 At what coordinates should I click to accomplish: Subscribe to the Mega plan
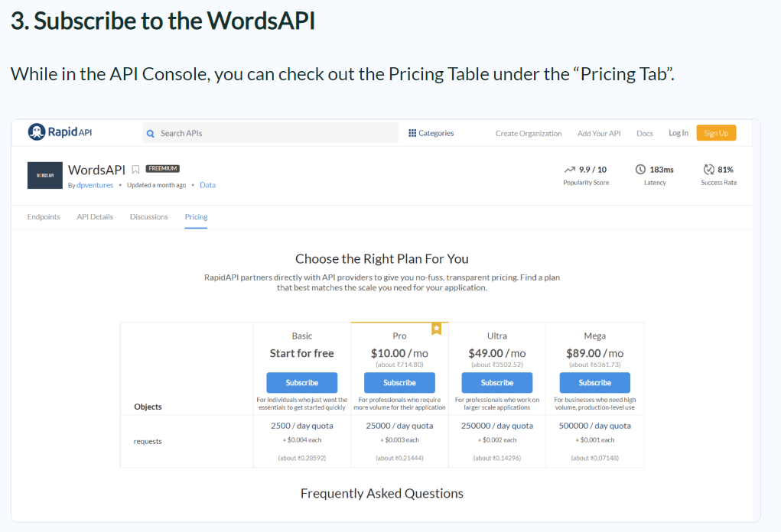(x=594, y=383)
